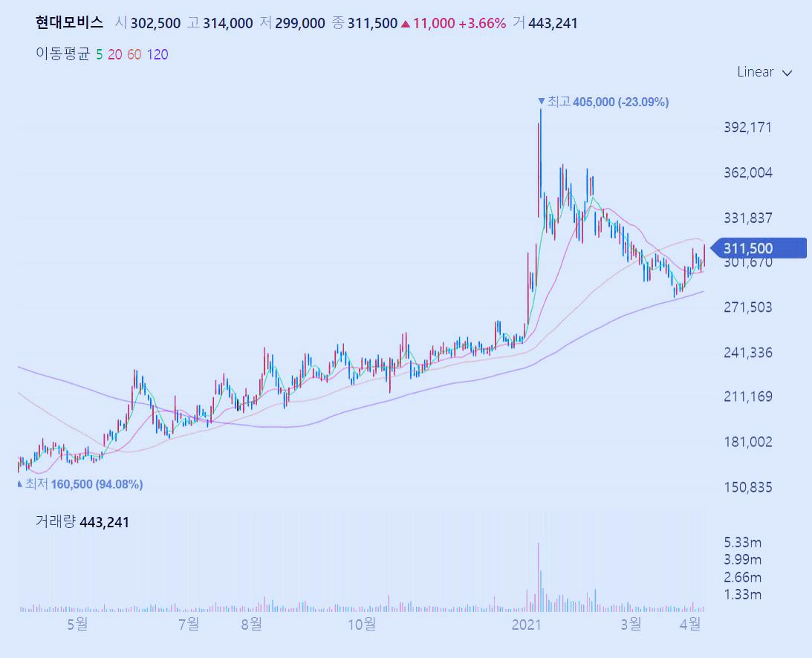812x658 pixels.
Task: Click the 최고 405,000 high marker
Action: click(603, 102)
